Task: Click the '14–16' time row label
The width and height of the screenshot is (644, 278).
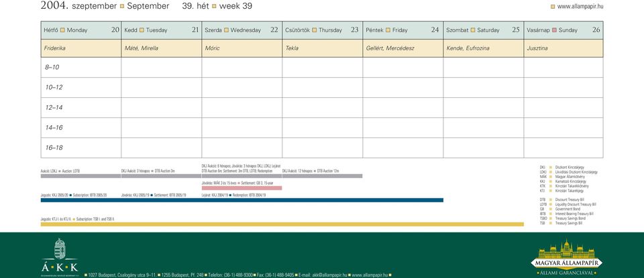Action: point(54,127)
